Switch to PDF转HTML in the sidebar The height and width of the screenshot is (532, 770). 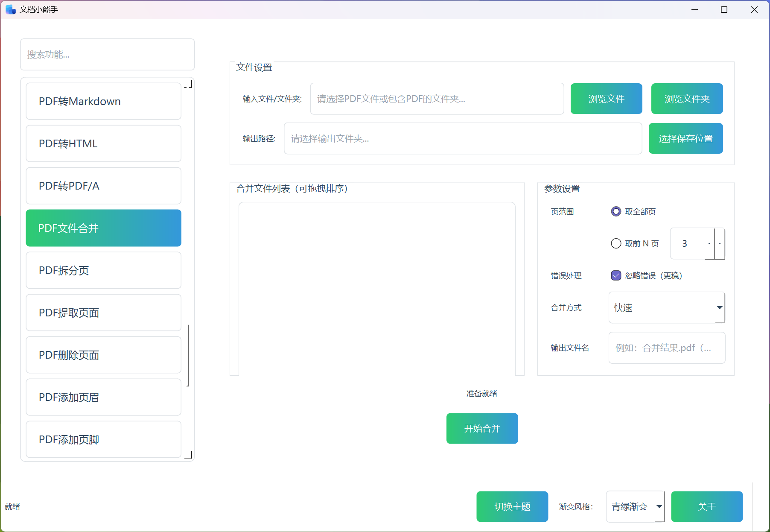click(x=103, y=144)
